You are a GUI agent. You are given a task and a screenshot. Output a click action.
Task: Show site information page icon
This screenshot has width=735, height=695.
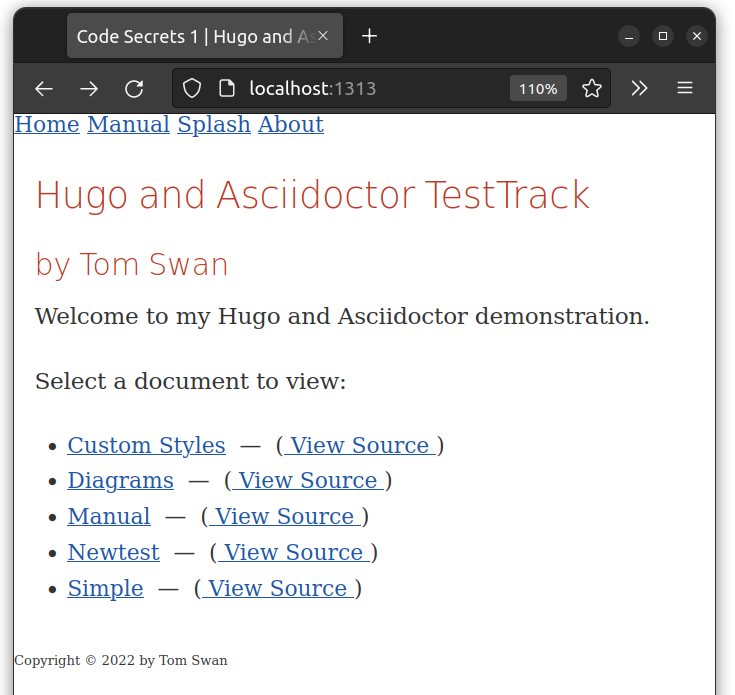227,88
